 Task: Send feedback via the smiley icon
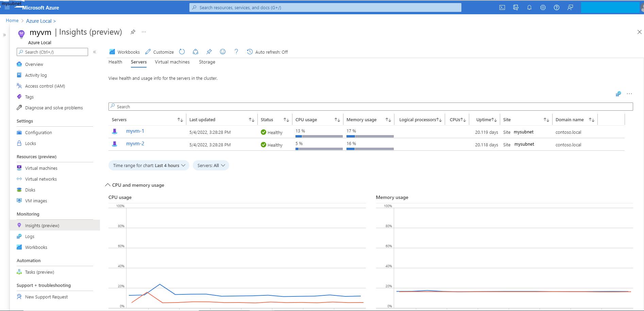223,52
